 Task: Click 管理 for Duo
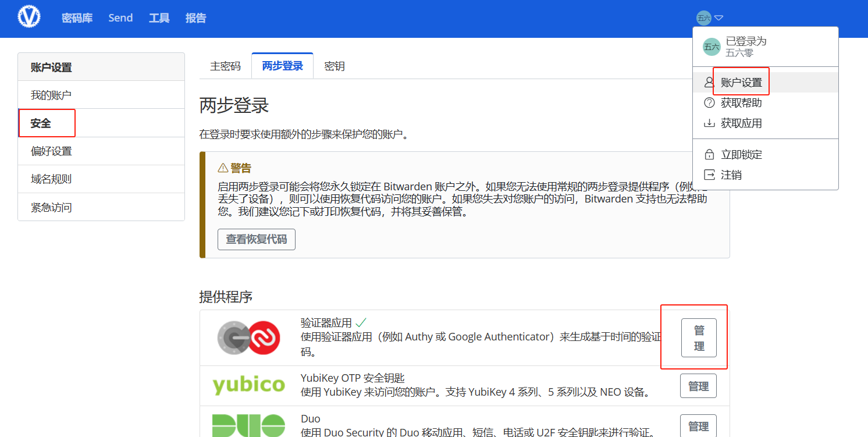698,427
